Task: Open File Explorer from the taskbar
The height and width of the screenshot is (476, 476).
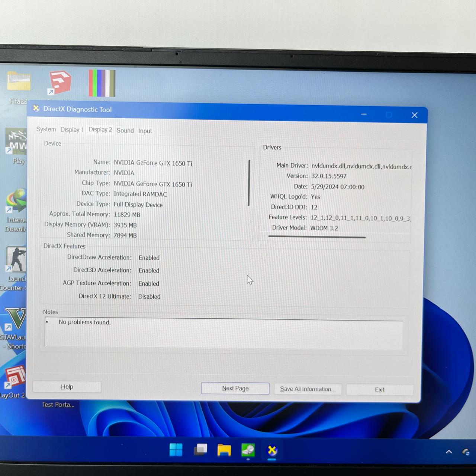Action: point(224,450)
